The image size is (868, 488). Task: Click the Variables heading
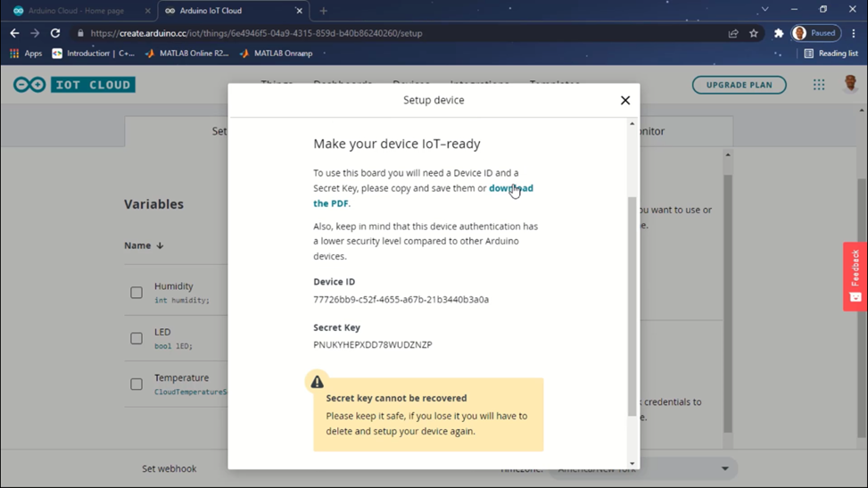click(154, 203)
